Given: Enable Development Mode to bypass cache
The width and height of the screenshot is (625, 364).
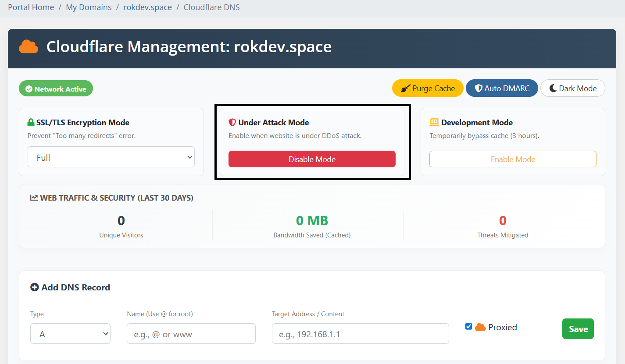Looking at the screenshot, I should (512, 159).
